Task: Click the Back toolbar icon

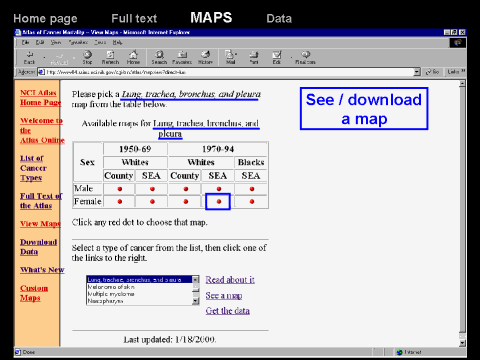Action: coord(29,57)
